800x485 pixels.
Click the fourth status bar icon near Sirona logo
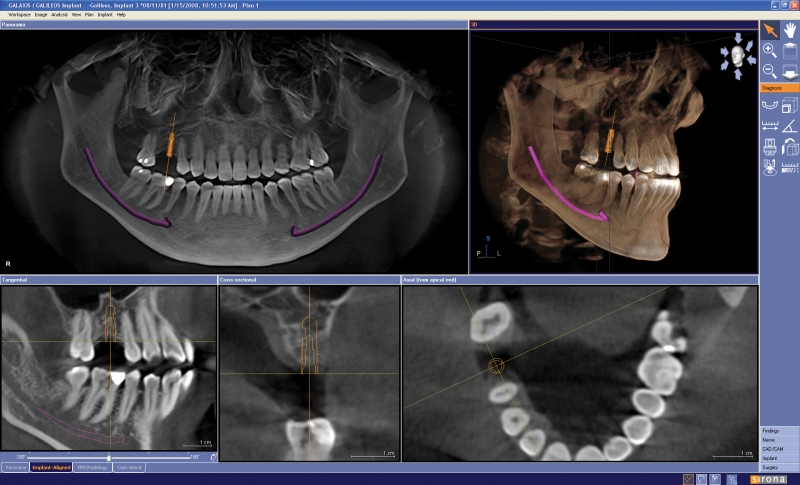pyautogui.click(x=732, y=479)
